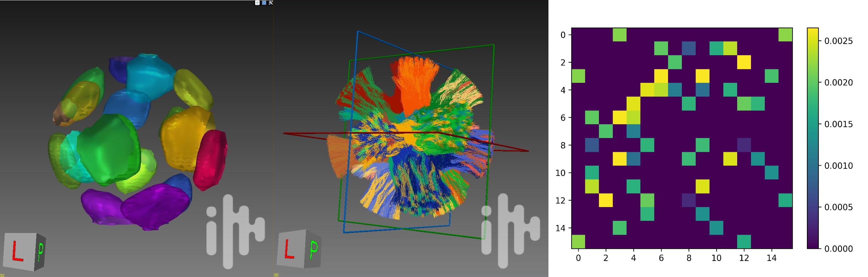Click the red L face of left view's cube

point(18,251)
